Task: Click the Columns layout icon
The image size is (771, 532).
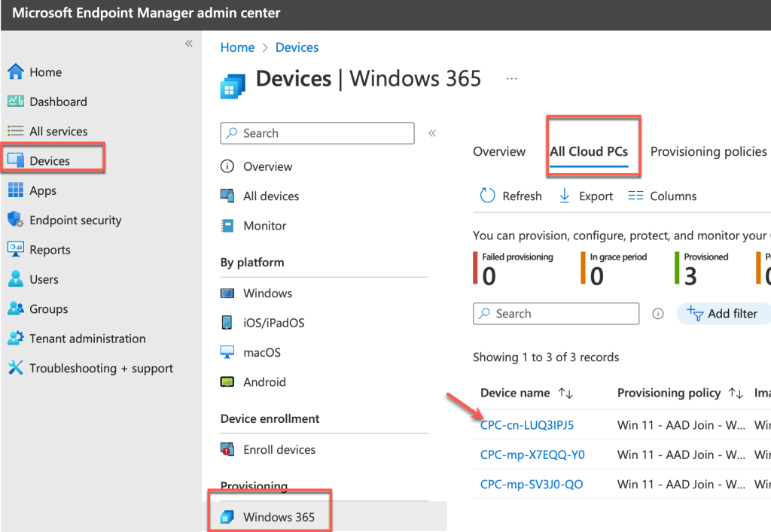Action: click(635, 196)
